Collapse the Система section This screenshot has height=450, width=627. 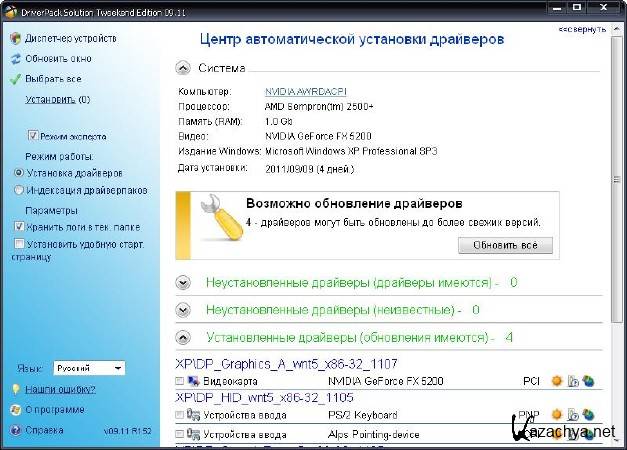point(183,68)
